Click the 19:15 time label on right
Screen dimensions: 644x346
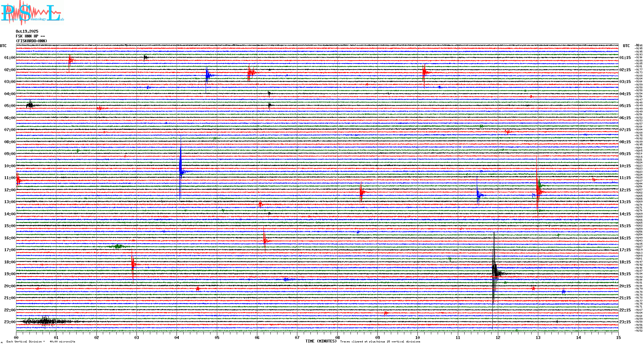(x=625, y=274)
